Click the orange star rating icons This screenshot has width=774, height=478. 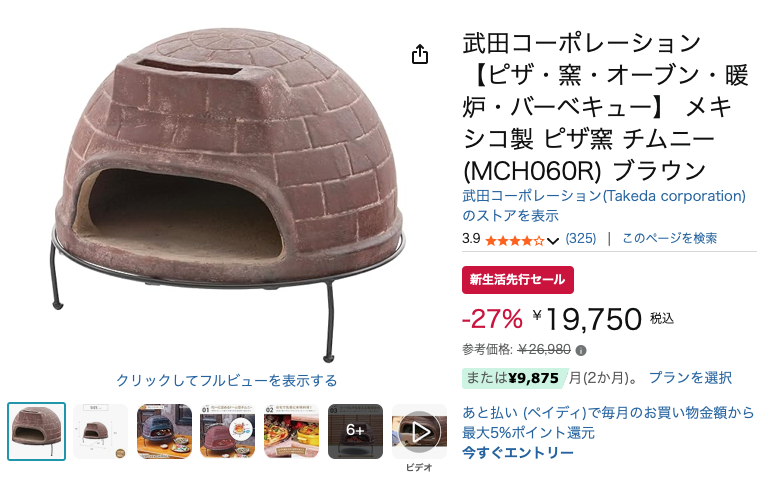(x=514, y=240)
